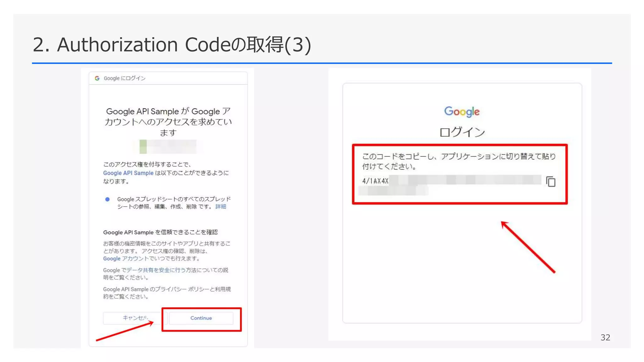
Task: Click the red arrow pointing to Continue
Action: pyautogui.click(x=125, y=331)
